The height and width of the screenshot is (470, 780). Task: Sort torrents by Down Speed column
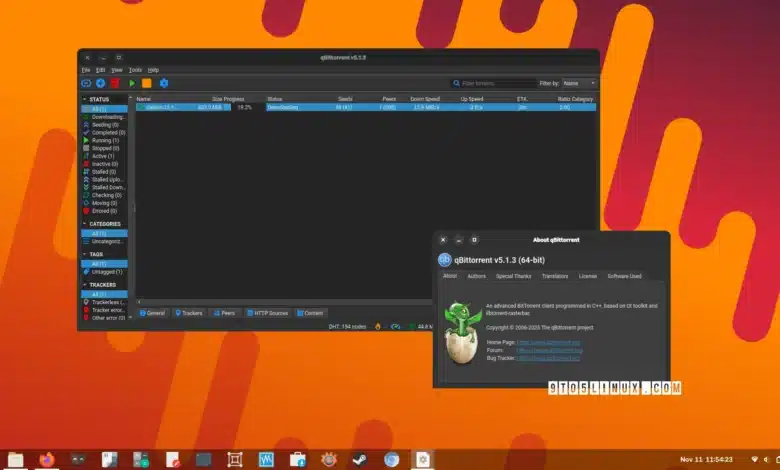click(425, 99)
